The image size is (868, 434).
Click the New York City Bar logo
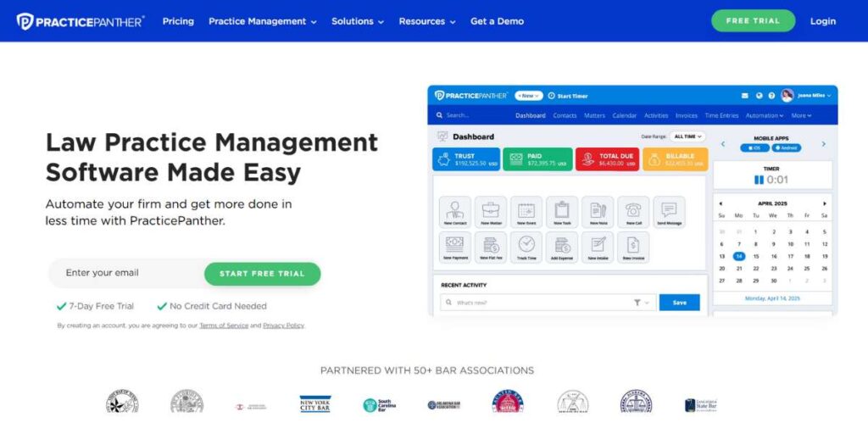(x=315, y=403)
